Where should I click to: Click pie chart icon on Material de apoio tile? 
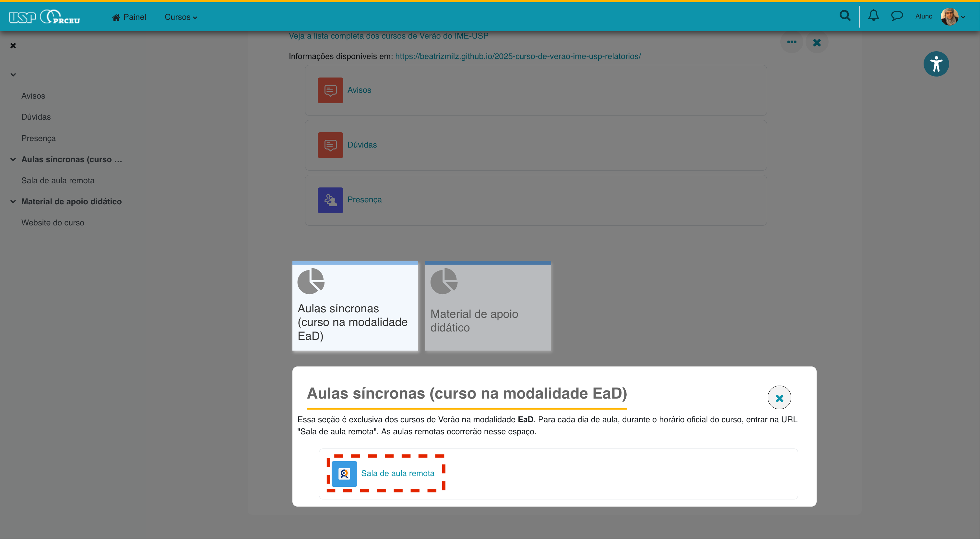tap(443, 281)
